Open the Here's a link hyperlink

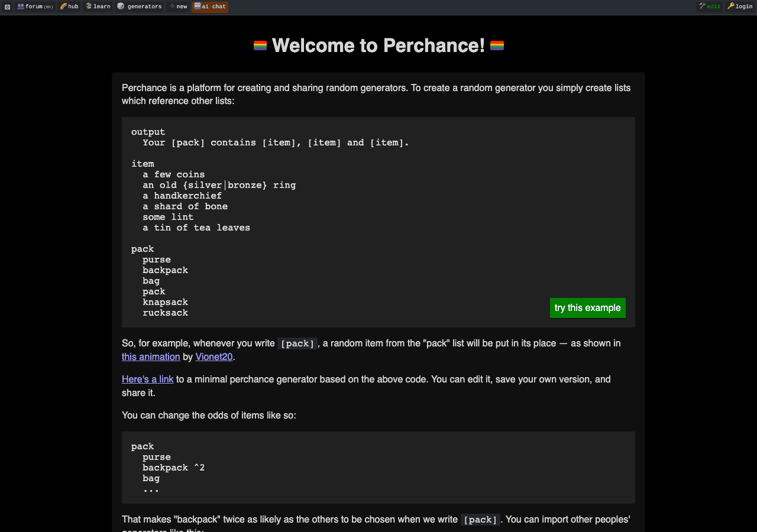147,379
